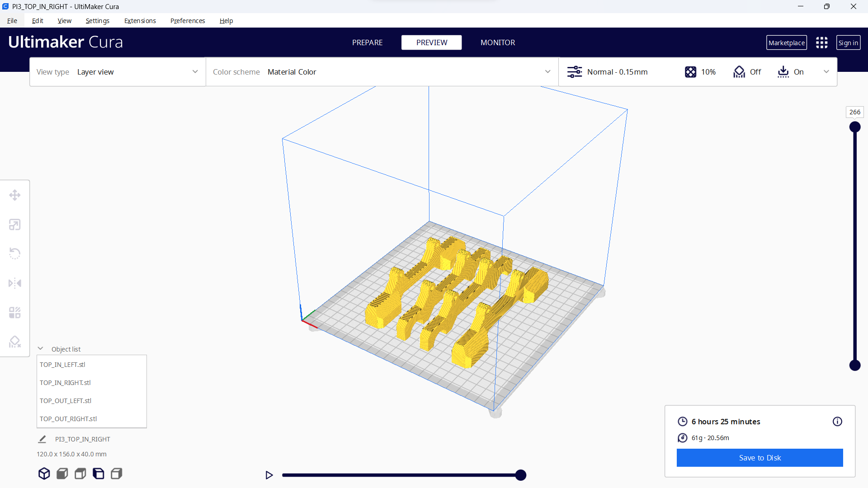
Task: Open the View type dropdown
Action: [x=118, y=72]
